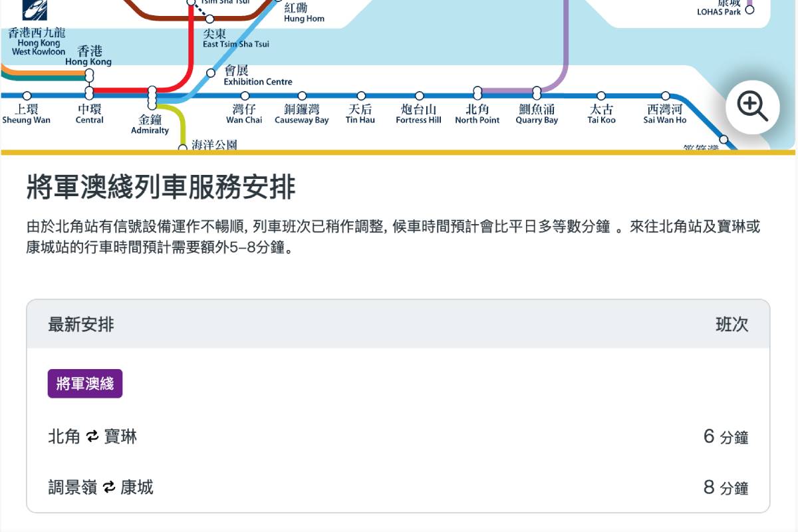Select Admiralty interchange station marker

[152, 97]
